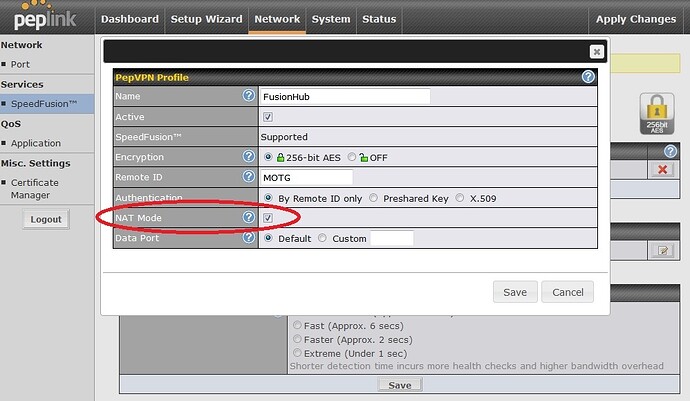Select encryption OFF option
The width and height of the screenshot is (690, 401).
coord(352,157)
